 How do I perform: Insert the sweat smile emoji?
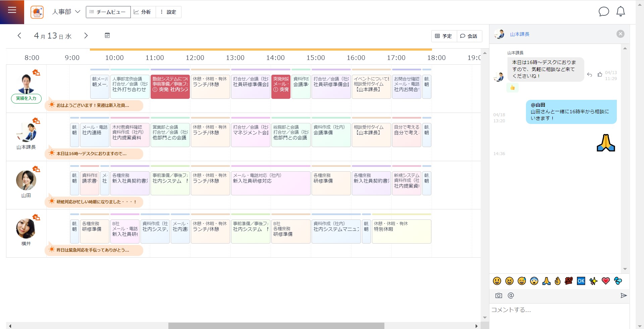point(522,281)
